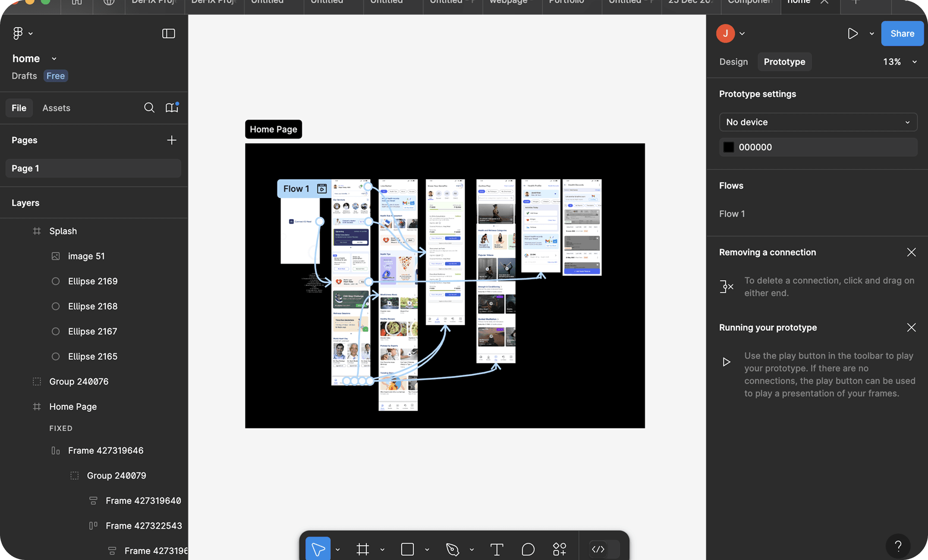Screen dimensions: 928x560
Task: Pick the Text tool
Action: pyautogui.click(x=497, y=549)
